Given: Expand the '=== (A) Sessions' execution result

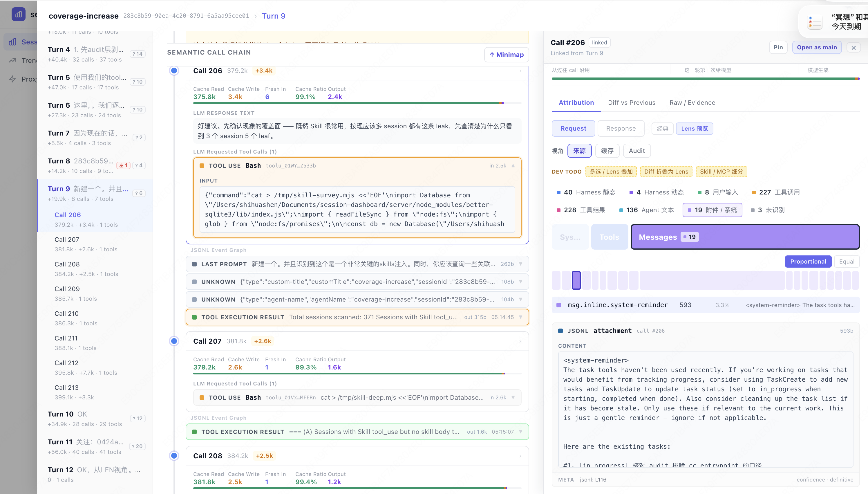Looking at the screenshot, I should 357,432.
